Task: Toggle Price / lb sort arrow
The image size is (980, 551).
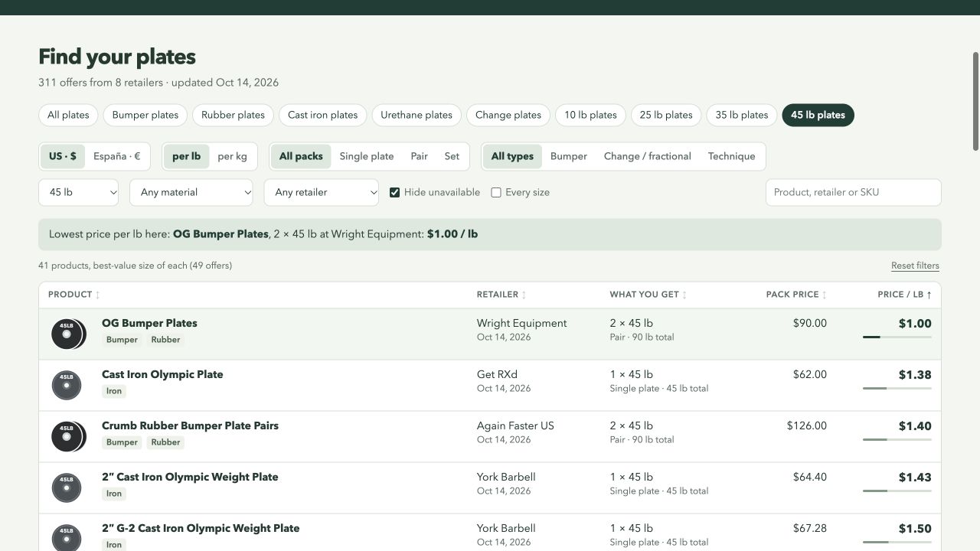Action: tap(929, 295)
